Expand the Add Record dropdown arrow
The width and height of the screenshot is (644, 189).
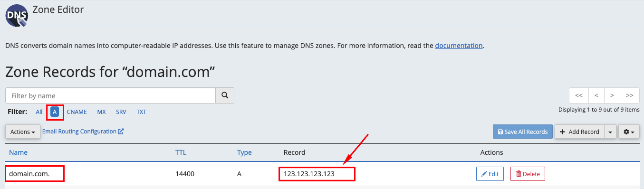click(611, 132)
